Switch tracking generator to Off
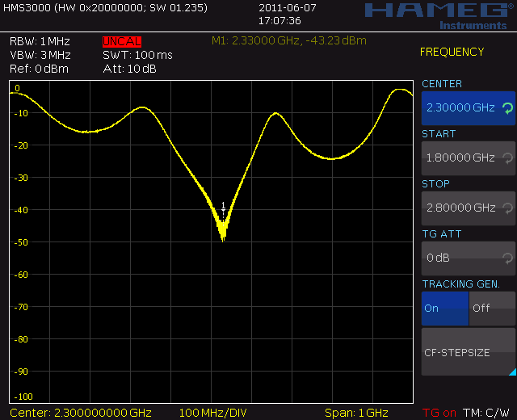This screenshot has width=517, height=420. coord(492,309)
